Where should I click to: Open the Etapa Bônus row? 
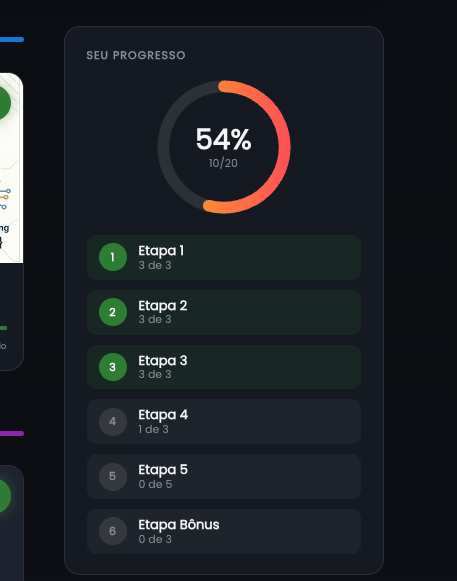point(224,531)
